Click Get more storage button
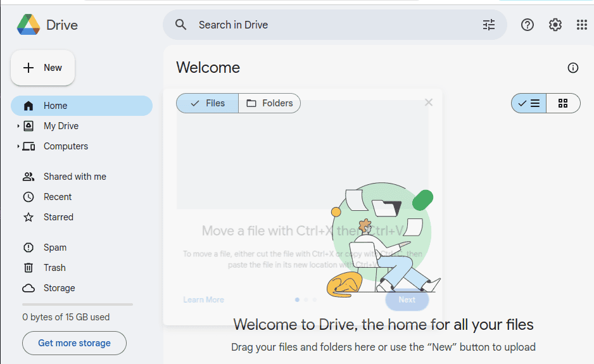This screenshot has width=594, height=364. tap(74, 343)
